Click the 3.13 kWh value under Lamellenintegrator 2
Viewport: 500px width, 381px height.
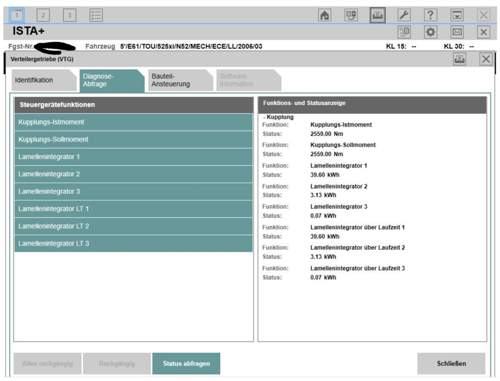point(323,195)
